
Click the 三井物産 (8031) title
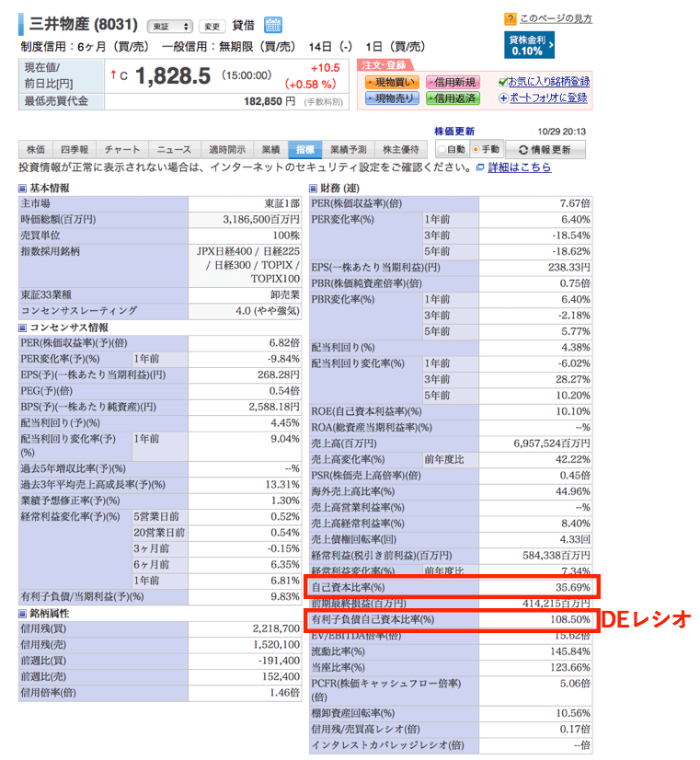84,24
